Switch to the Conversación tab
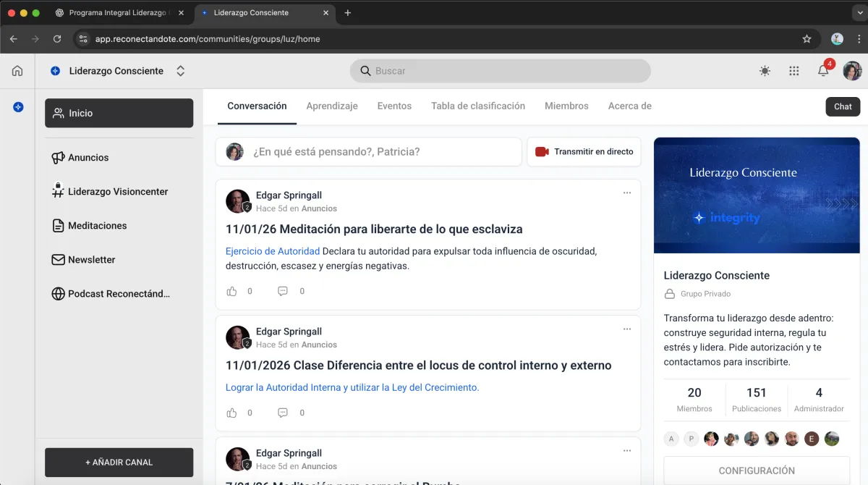This screenshot has height=485, width=868. point(257,106)
